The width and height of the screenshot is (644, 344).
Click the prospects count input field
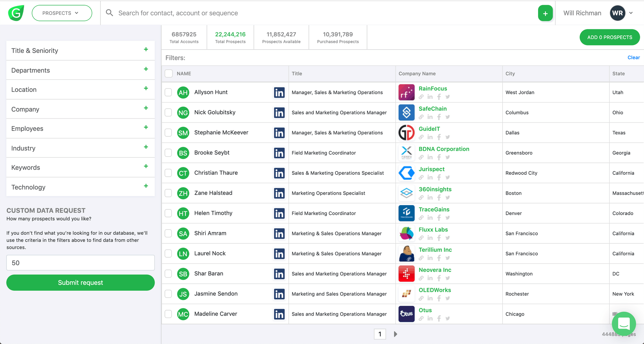80,263
